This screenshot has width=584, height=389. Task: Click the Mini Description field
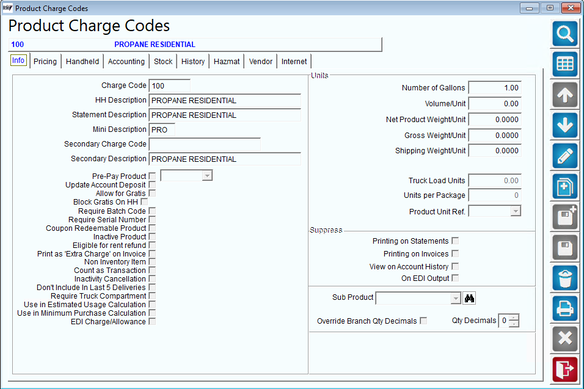tap(162, 130)
